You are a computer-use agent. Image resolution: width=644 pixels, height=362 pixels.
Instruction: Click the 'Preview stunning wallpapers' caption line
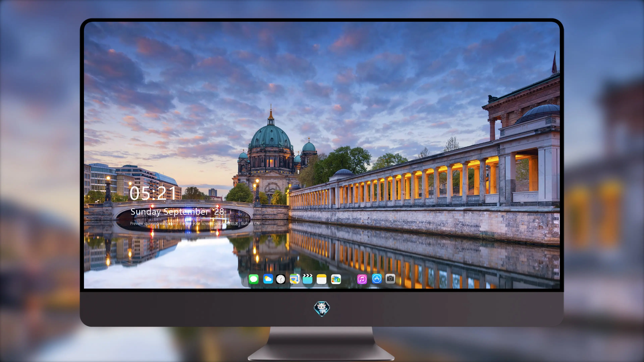click(x=195, y=223)
